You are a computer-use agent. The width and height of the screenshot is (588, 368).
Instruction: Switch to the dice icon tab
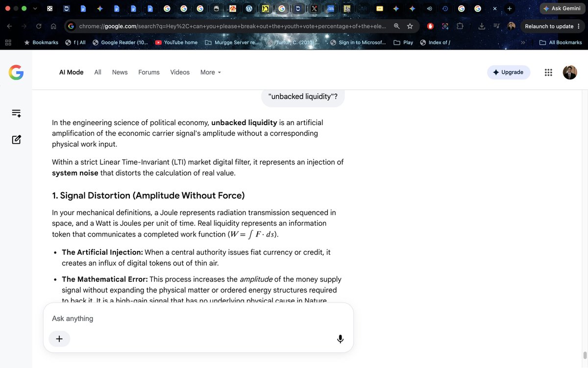[x=49, y=8]
